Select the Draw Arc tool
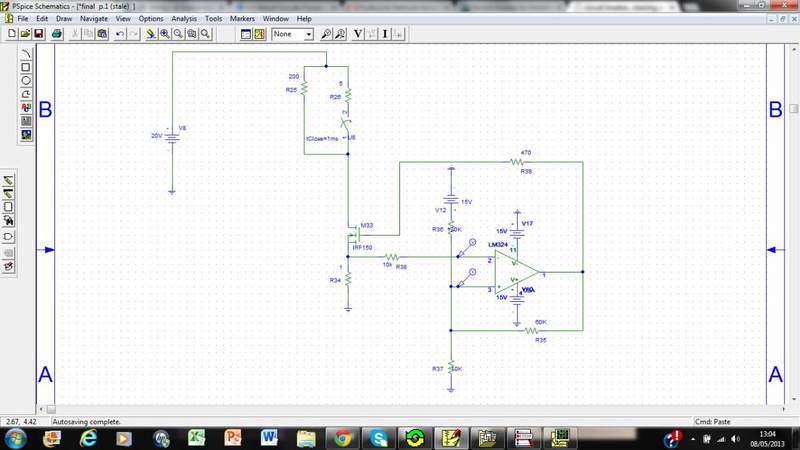The width and height of the screenshot is (800, 450). (x=26, y=54)
